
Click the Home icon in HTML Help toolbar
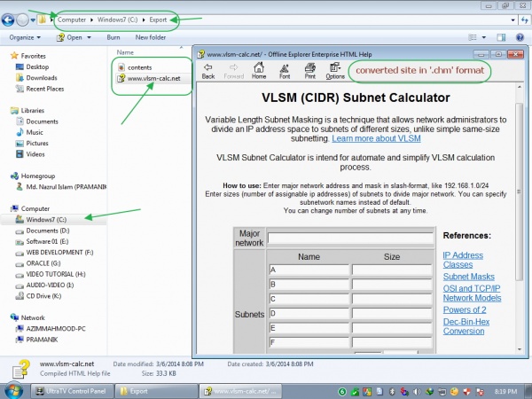point(259,71)
